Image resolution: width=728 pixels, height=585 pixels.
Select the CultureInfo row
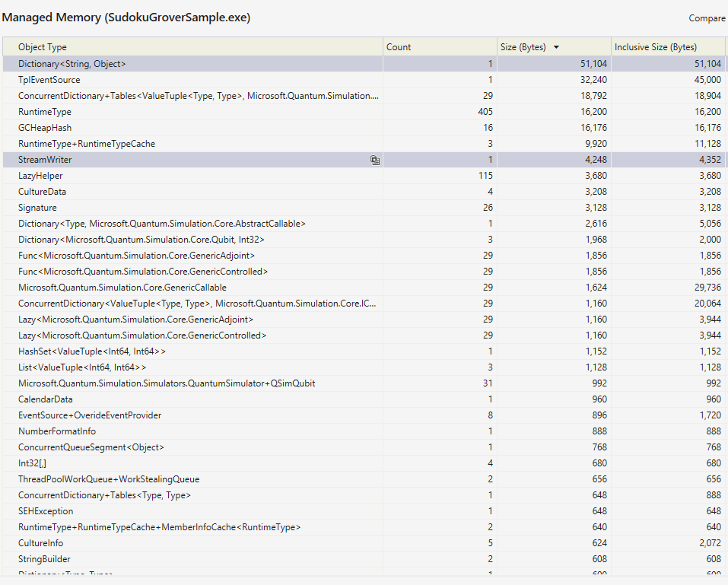(x=364, y=543)
